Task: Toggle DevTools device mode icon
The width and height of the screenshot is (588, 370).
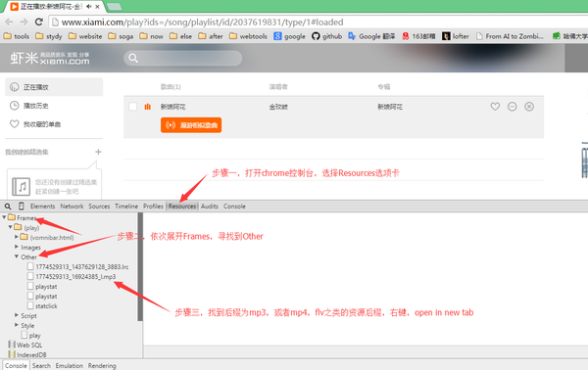Action: [x=22, y=206]
